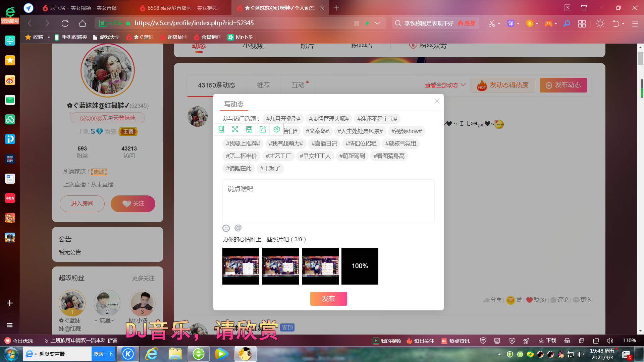Screen dimensions: 644x362
Task: Switch to the 43150条动态 tab
Action: click(x=217, y=85)
